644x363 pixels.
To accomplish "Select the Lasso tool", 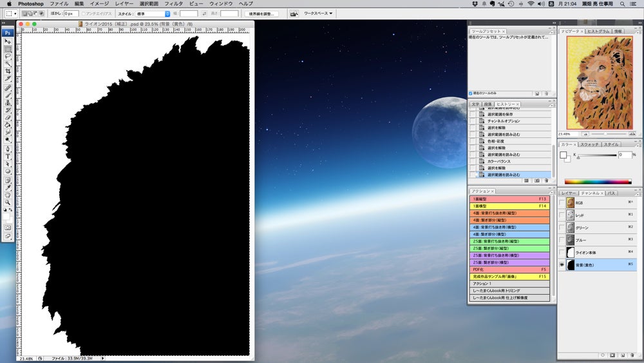I will pyautogui.click(x=8, y=56).
